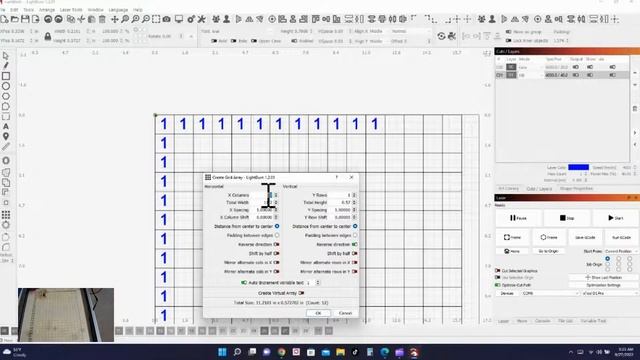This screenshot has width=640, height=360.
Task: Open the laser device selection dropdown
Action: (610, 293)
